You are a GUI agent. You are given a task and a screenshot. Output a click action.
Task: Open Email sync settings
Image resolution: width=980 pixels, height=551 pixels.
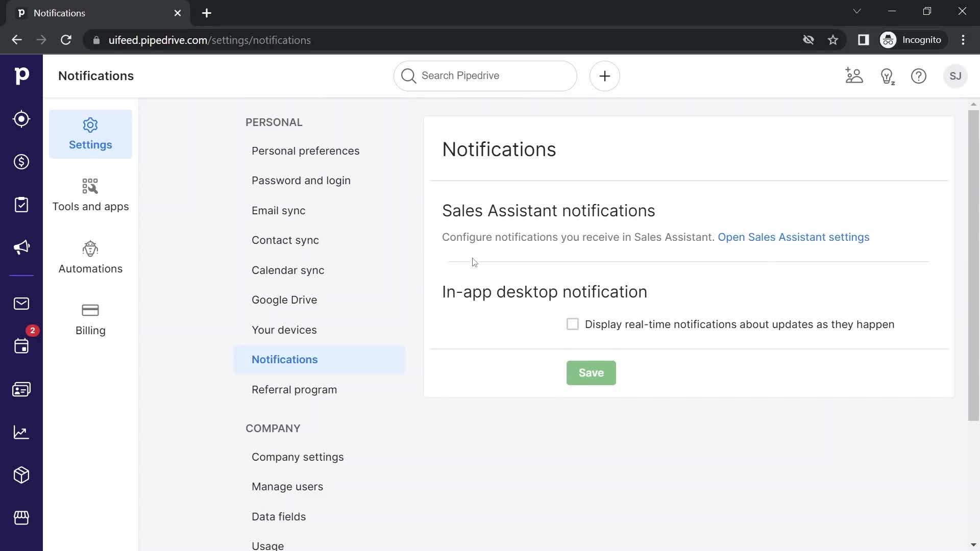click(278, 211)
